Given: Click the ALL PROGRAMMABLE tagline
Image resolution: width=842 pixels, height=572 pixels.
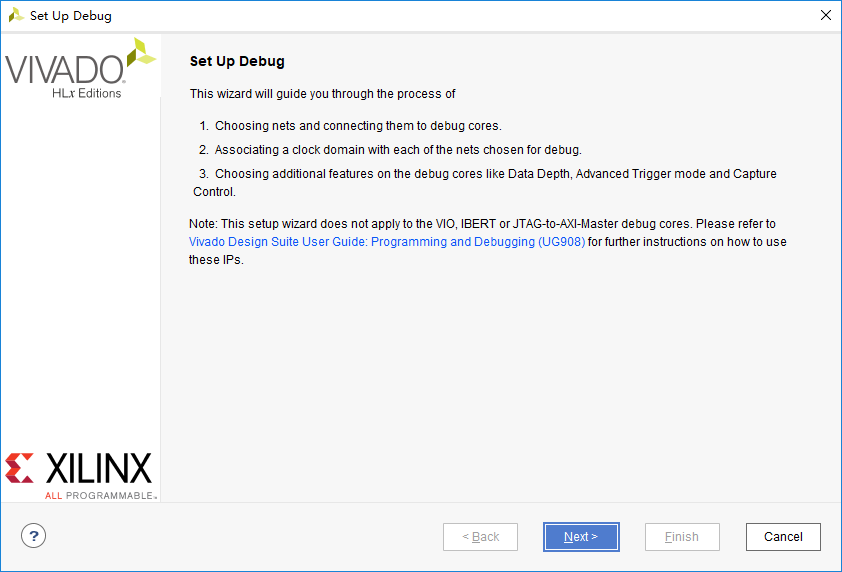Looking at the screenshot, I should pos(101,495).
